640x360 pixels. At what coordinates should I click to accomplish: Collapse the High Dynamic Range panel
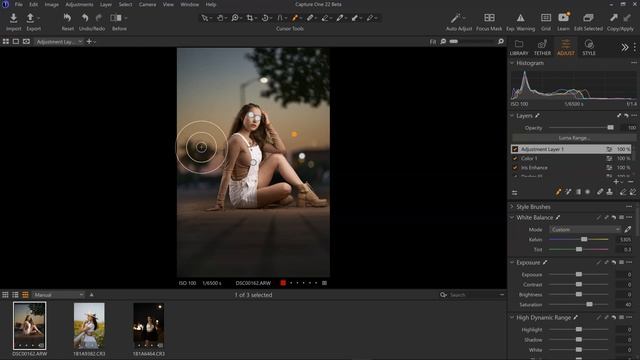512,318
